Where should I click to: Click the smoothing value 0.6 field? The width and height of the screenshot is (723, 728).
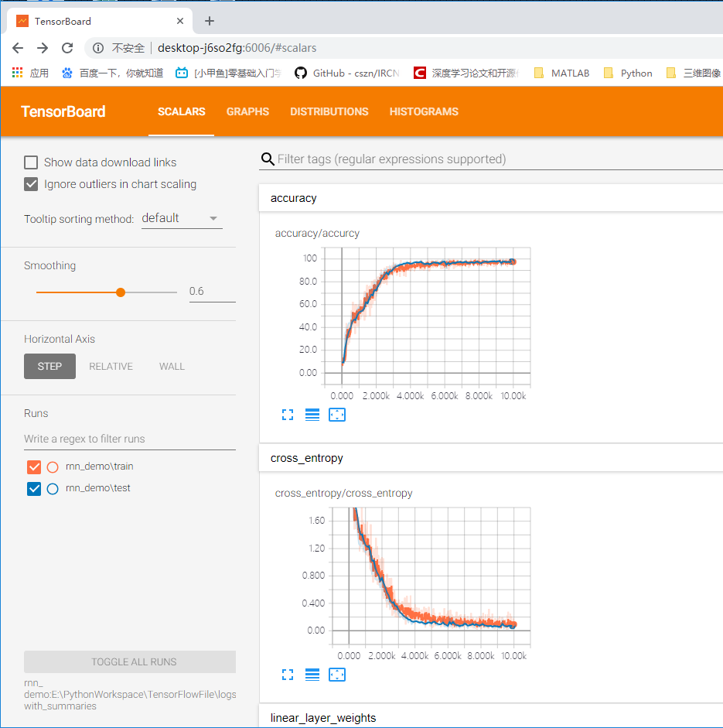[x=212, y=292]
